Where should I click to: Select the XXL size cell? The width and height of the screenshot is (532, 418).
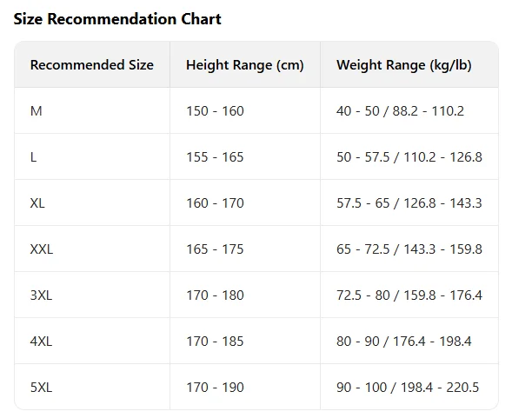click(x=42, y=249)
